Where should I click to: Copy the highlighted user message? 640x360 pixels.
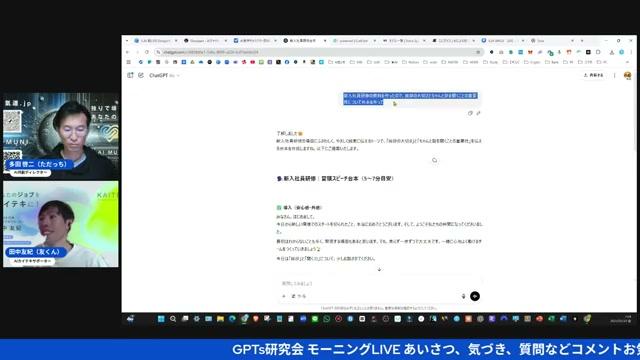470,113
